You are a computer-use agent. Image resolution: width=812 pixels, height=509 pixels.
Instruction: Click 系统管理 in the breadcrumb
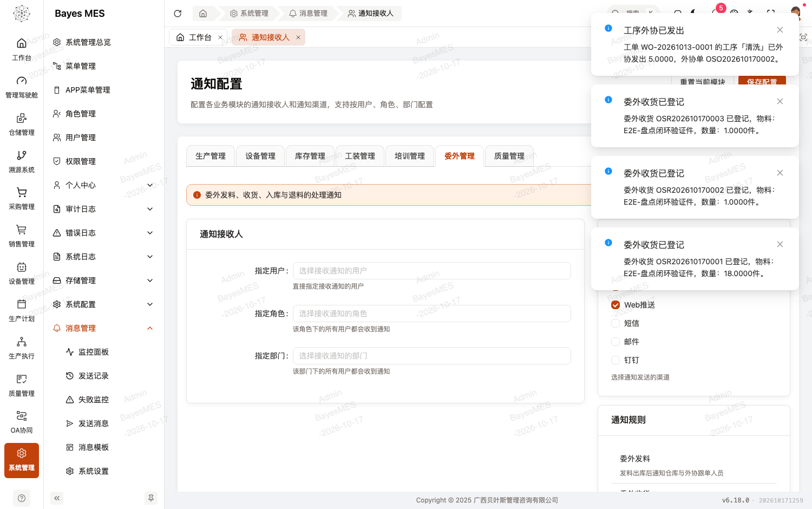pyautogui.click(x=249, y=14)
